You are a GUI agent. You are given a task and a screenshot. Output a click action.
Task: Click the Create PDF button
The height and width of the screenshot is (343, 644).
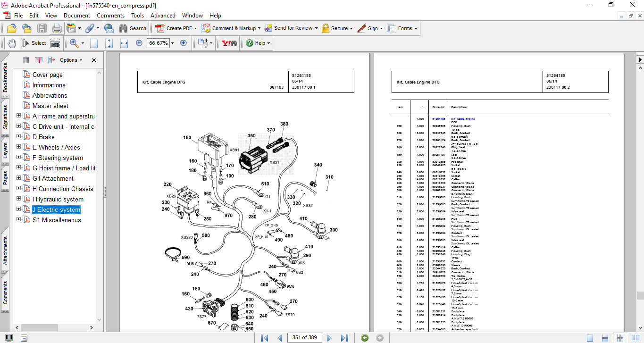coord(176,28)
